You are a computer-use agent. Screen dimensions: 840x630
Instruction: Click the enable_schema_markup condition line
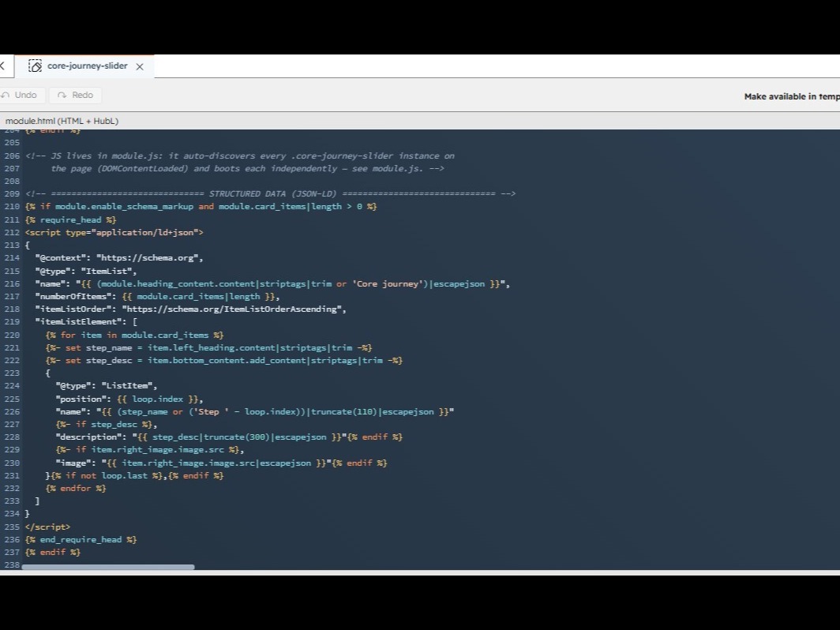click(201, 206)
